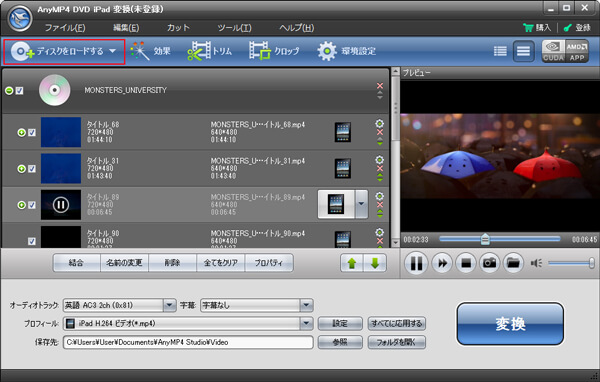Viewport: 600px width, 382px height.
Task: Switch to compact list view icon
Action: tap(500, 51)
